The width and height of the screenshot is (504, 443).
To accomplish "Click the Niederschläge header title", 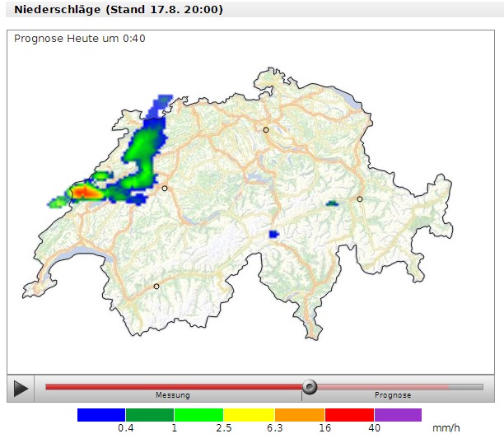I will pyautogui.click(x=119, y=10).
